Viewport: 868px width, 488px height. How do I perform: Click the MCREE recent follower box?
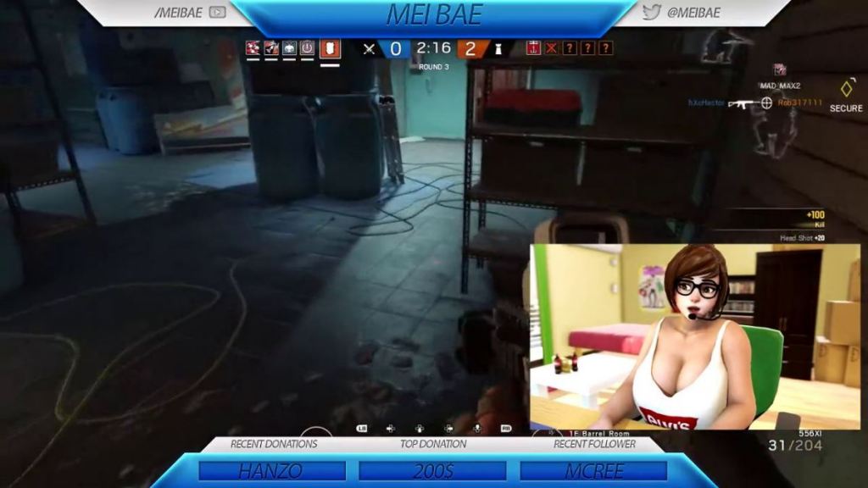click(593, 471)
